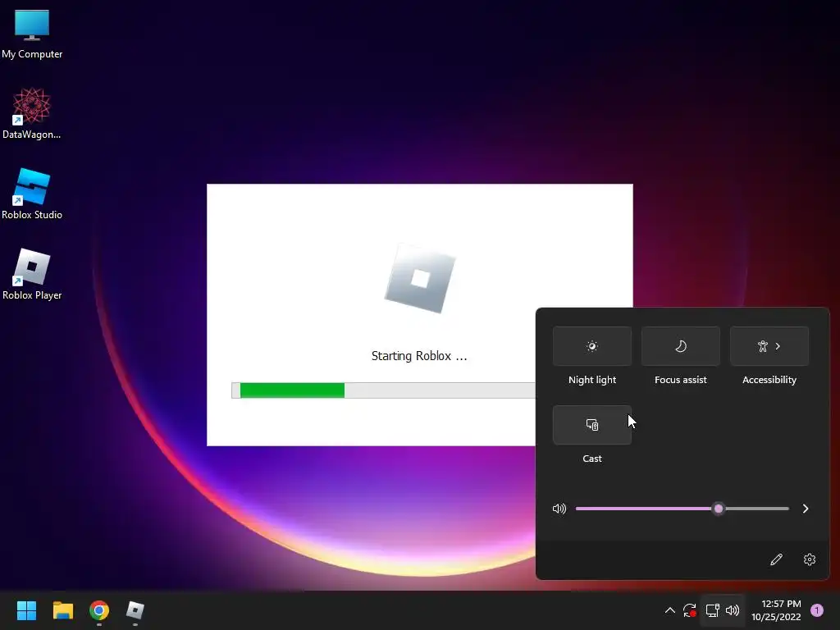Click the network tray icon

tap(713, 610)
